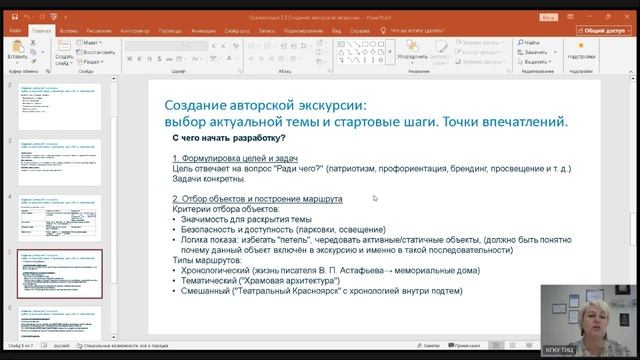The height and width of the screenshot is (360, 640).
Task: Select the star shape in shapes gallery
Action: pyautogui.click(x=381, y=60)
